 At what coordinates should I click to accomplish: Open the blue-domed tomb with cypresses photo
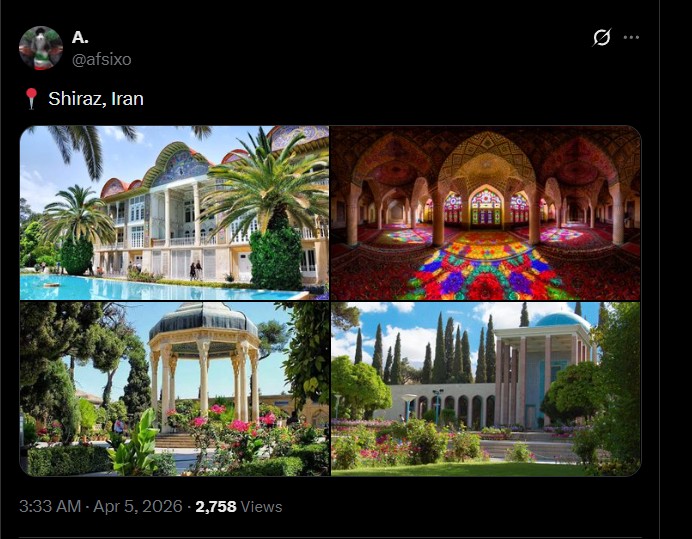[485, 389]
